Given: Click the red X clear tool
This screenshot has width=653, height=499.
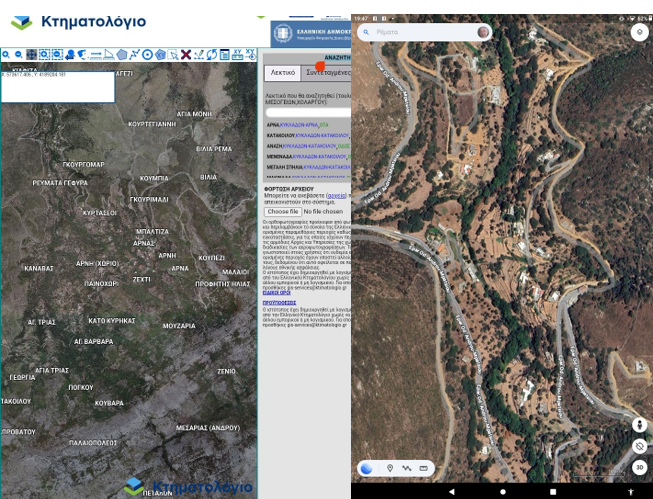Looking at the screenshot, I should point(185,55).
